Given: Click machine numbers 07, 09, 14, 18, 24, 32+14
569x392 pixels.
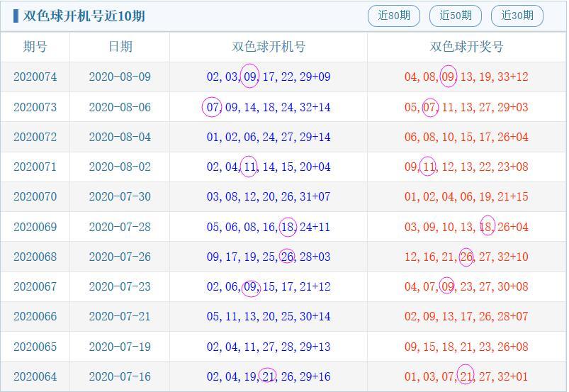Looking at the screenshot, I should point(269,107).
